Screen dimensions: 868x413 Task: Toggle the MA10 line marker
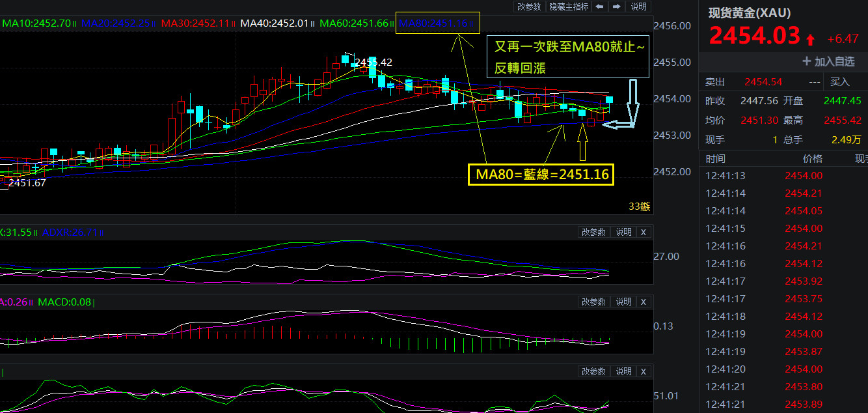click(75, 23)
